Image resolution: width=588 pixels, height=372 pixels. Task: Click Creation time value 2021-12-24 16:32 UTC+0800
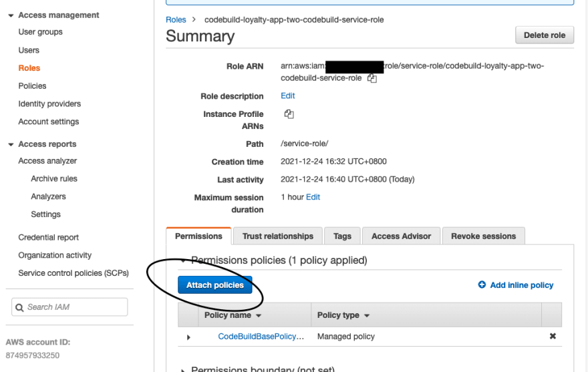(333, 161)
